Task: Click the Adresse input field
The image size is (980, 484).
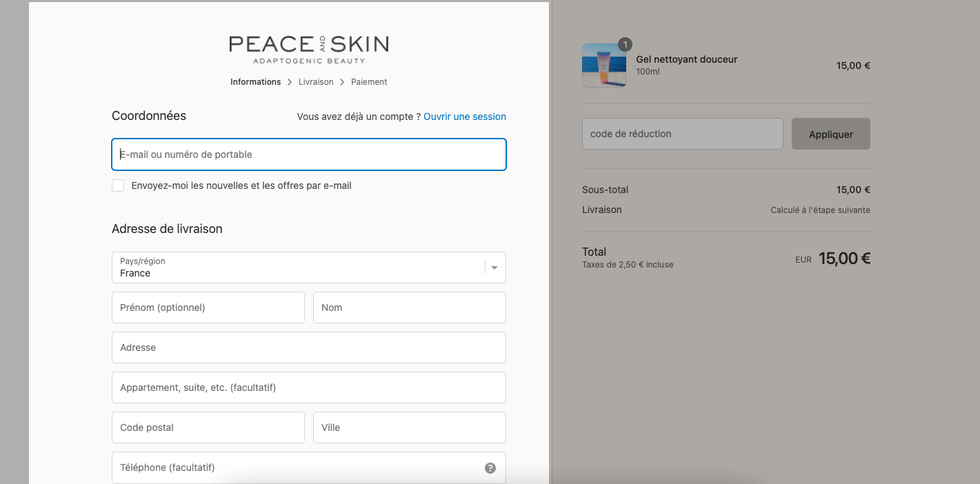Action: [309, 347]
